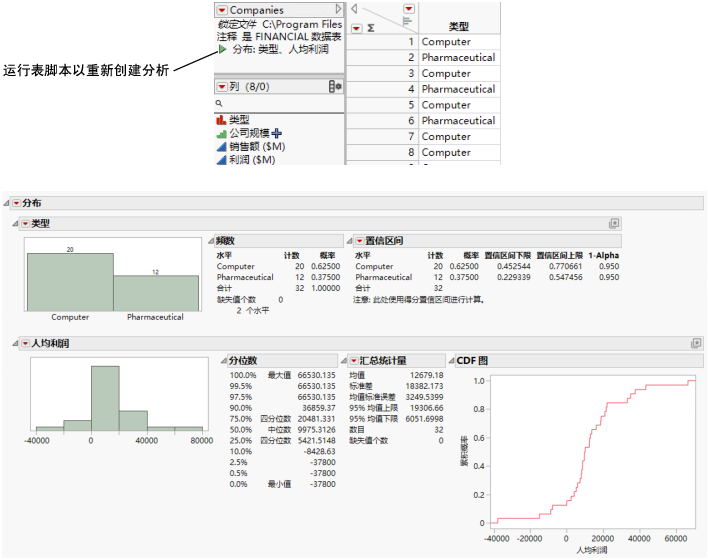The width and height of the screenshot is (708, 560).
Task: Open the 分布 red triangle menu
Action: click(16, 203)
